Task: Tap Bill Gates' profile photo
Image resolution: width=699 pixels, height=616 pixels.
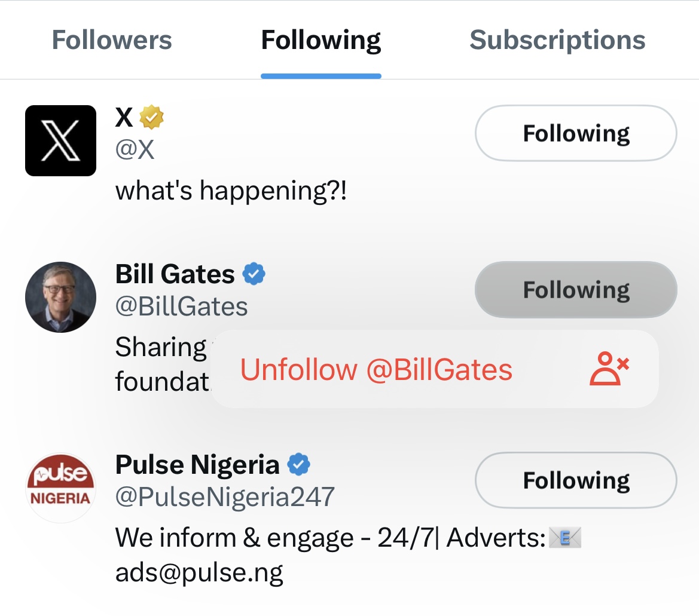Action: click(x=60, y=297)
